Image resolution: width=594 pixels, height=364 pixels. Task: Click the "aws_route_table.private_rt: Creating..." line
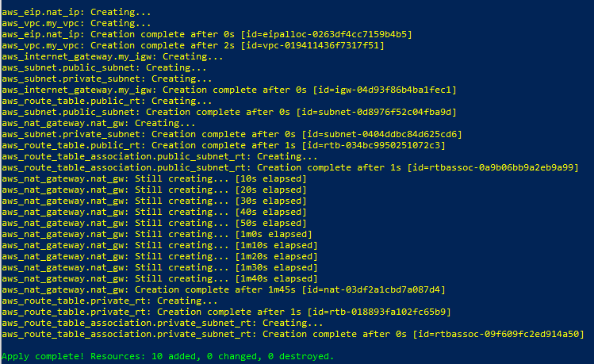point(109,301)
